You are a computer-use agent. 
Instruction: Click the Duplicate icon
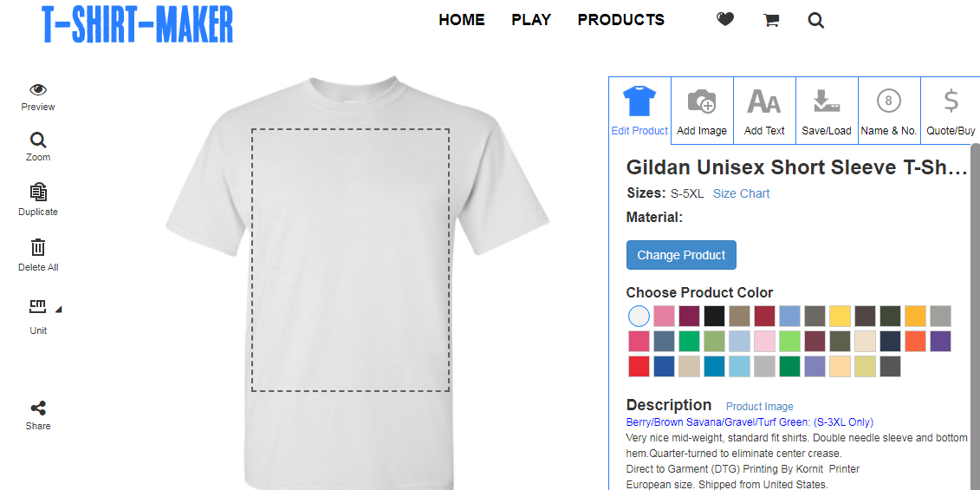(x=38, y=193)
